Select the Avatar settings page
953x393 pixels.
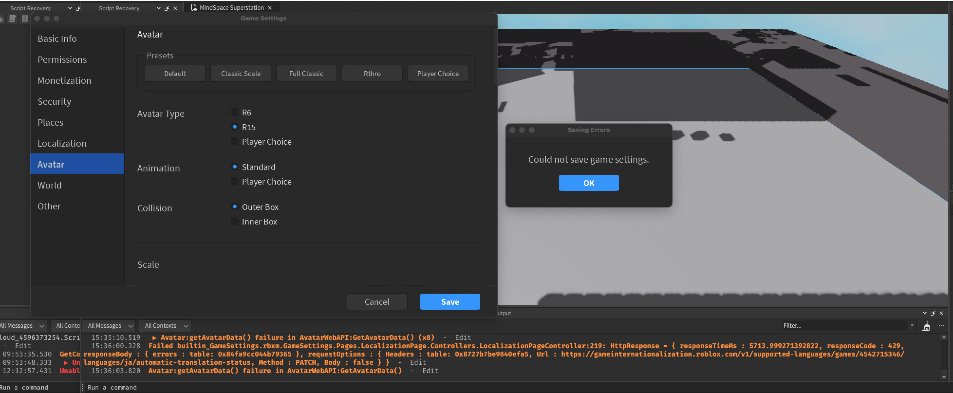[77, 164]
